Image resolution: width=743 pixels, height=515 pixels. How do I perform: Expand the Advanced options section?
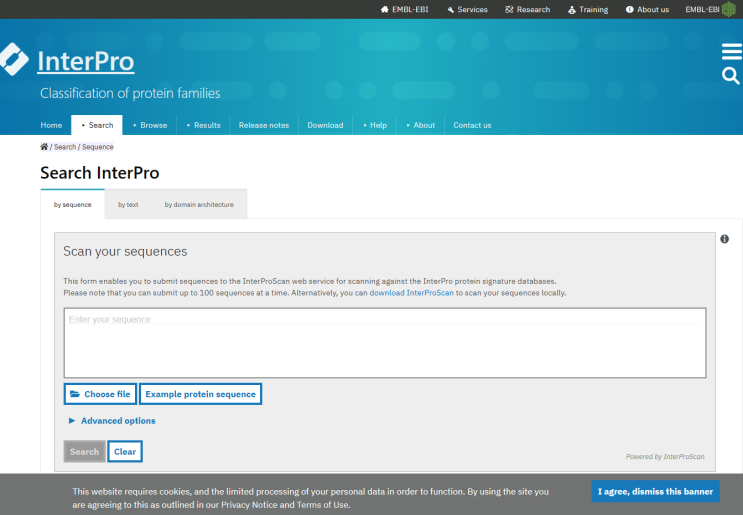click(x=112, y=421)
